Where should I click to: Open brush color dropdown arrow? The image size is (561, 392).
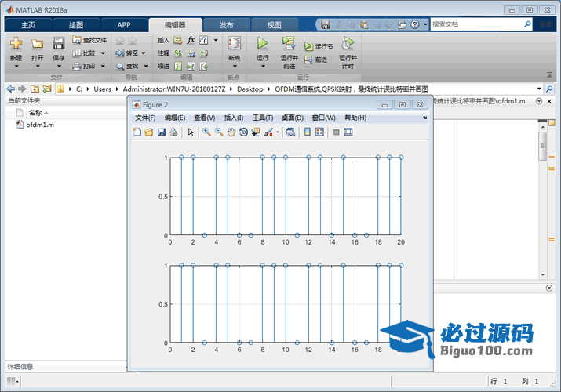point(278,132)
